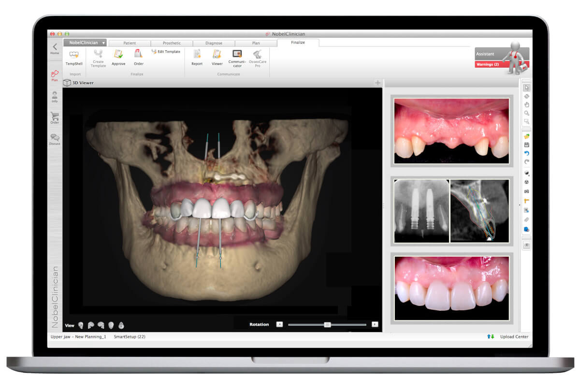Open the Order cart in sidebar
This screenshot has height=392, width=580.
(x=55, y=118)
